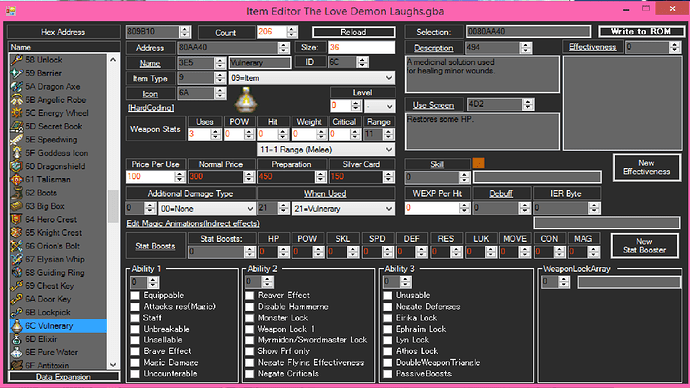Select the 66 Orion's Bolt icon
This screenshot has height=388, width=690.
(x=17, y=246)
